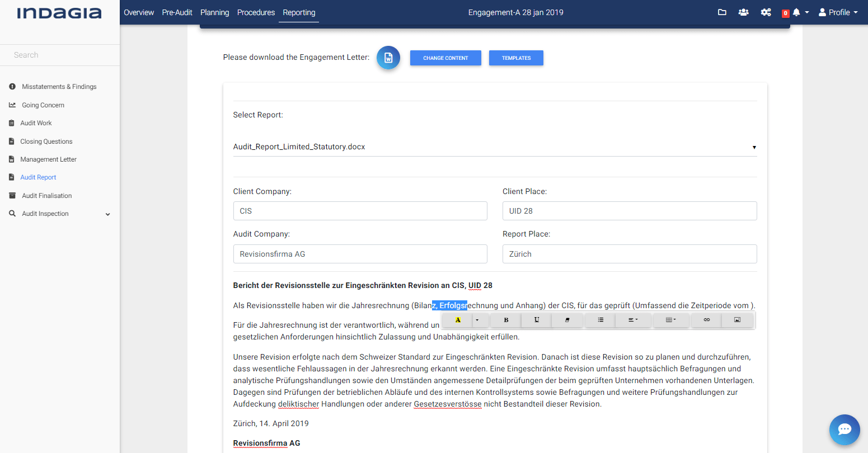The image size is (868, 453).
Task: Click into the Client Company field
Action: coord(360,211)
